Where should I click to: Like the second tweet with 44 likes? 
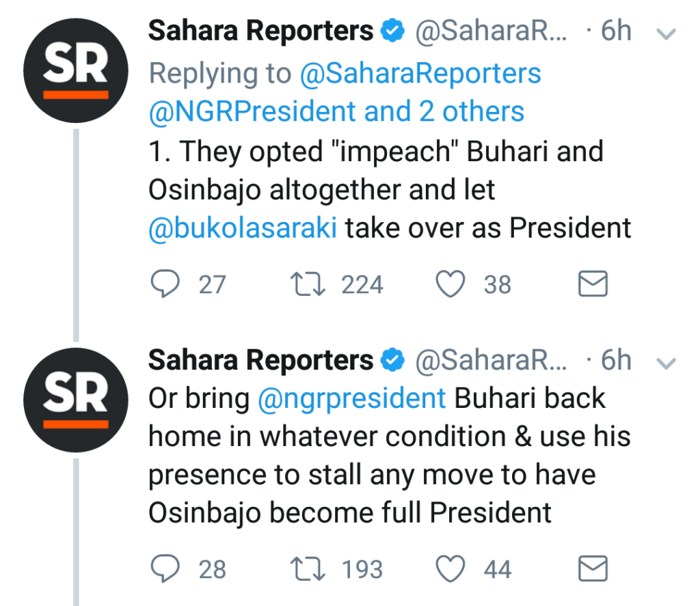450,569
